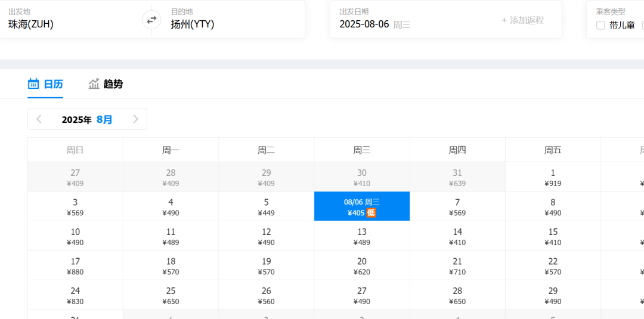The height and width of the screenshot is (319, 644).
Task: Select August 25 priced ¥650
Action: pos(171,295)
